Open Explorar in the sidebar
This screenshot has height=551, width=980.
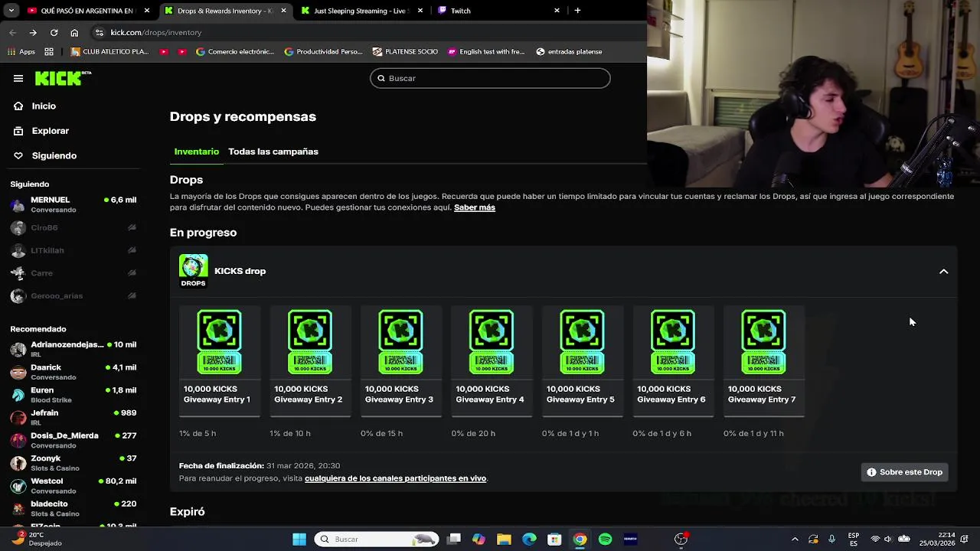click(50, 131)
